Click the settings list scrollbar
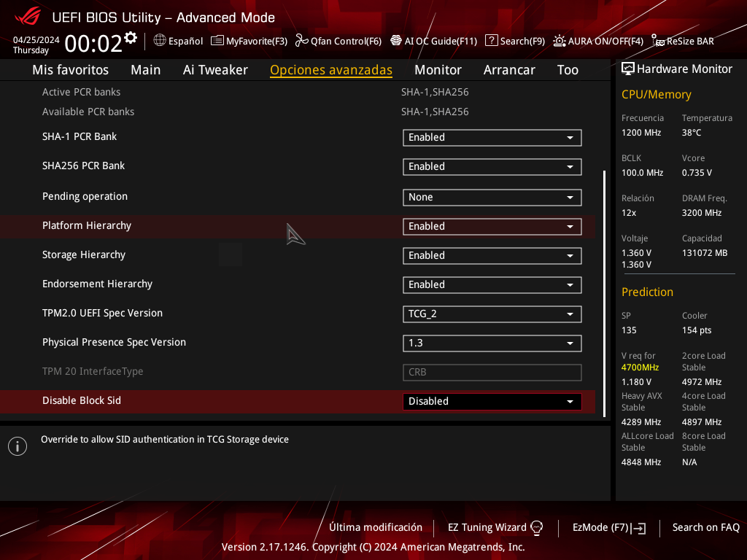This screenshot has width=747, height=560. [605, 293]
